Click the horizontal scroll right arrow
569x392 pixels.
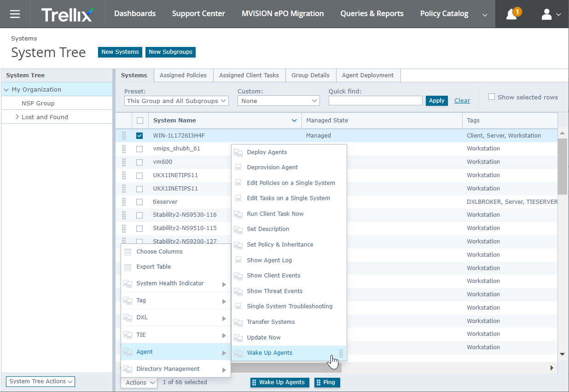click(x=552, y=368)
